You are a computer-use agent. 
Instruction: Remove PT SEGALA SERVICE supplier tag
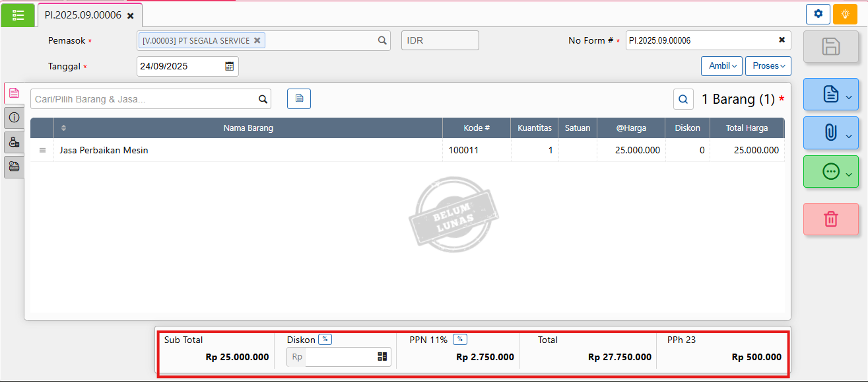[257, 40]
